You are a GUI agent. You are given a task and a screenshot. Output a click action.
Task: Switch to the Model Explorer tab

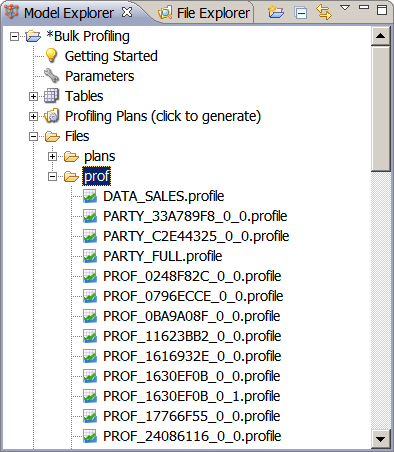[x=69, y=13]
